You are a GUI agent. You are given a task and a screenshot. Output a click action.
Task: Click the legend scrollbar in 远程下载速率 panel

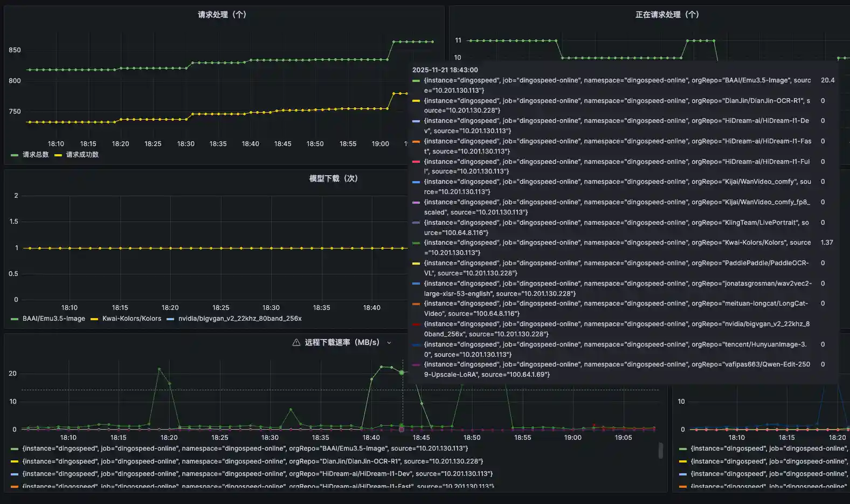coord(661,451)
